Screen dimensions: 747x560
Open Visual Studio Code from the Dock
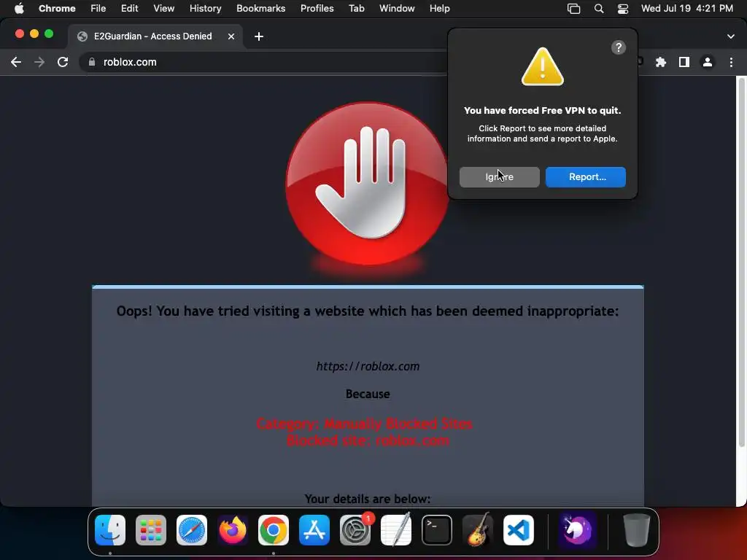tap(519, 530)
